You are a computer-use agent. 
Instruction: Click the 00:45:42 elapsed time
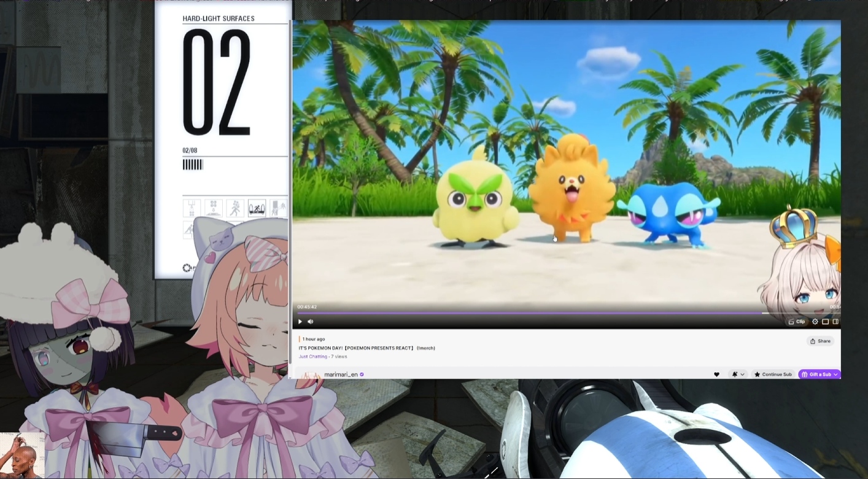[x=307, y=307]
